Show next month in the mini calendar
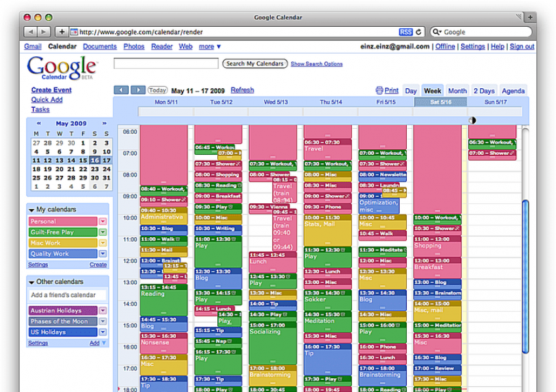556x392 pixels. [x=103, y=123]
